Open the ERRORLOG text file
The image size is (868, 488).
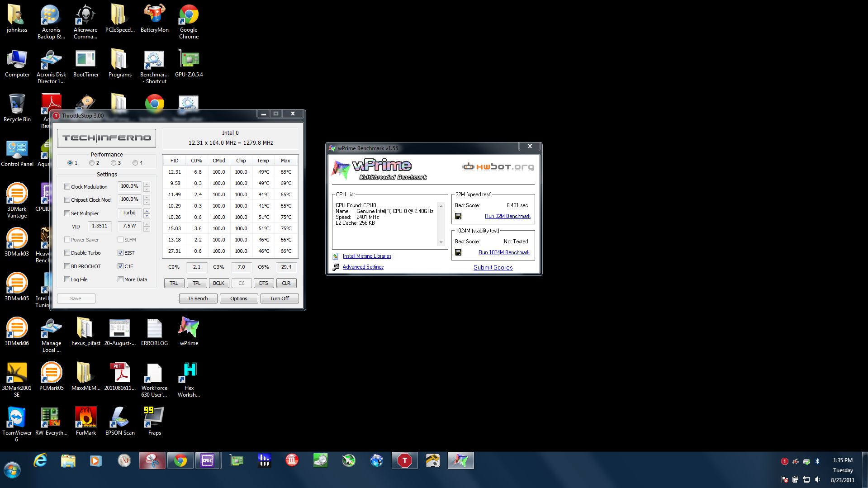[x=154, y=332]
